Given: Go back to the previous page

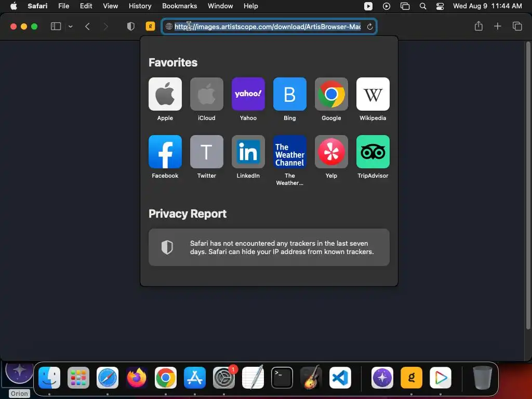Looking at the screenshot, I should click(87, 26).
